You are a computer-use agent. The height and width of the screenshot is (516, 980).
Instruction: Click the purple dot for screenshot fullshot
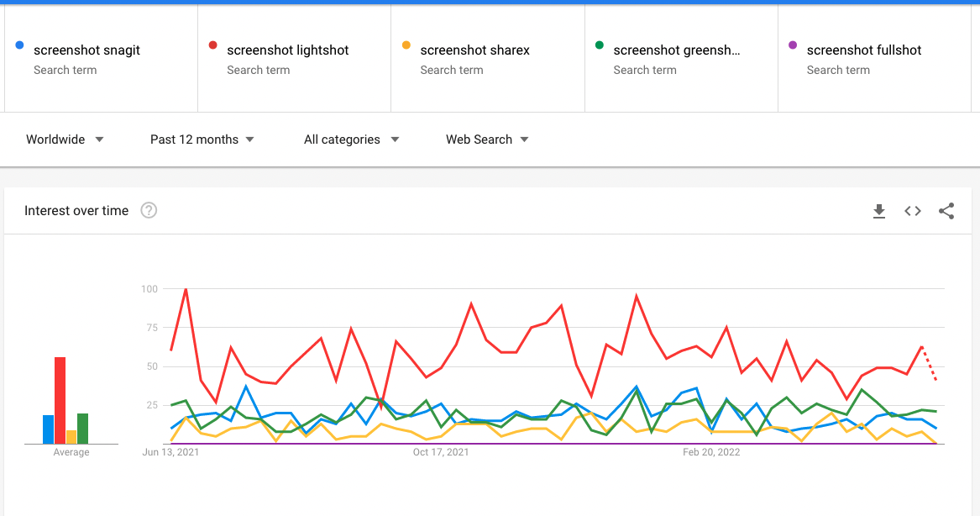[793, 45]
